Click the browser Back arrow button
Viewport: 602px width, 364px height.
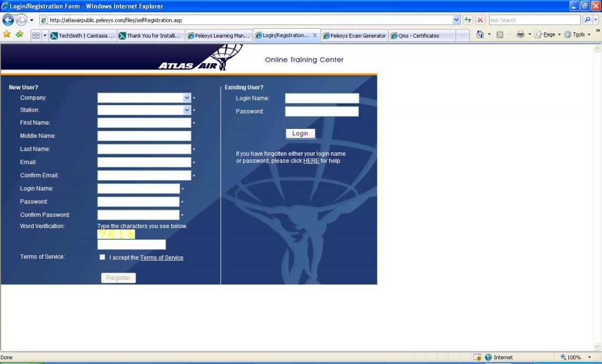8,20
